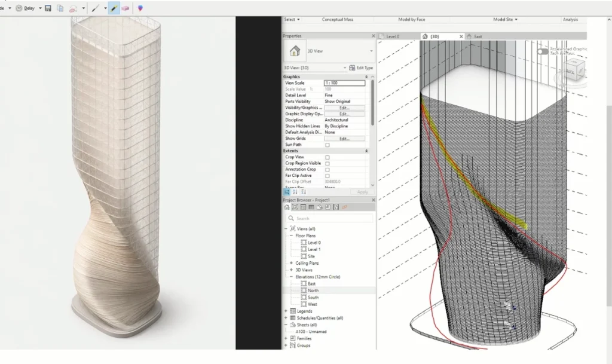Click the Properties panel vertical scrollbar

372,103
